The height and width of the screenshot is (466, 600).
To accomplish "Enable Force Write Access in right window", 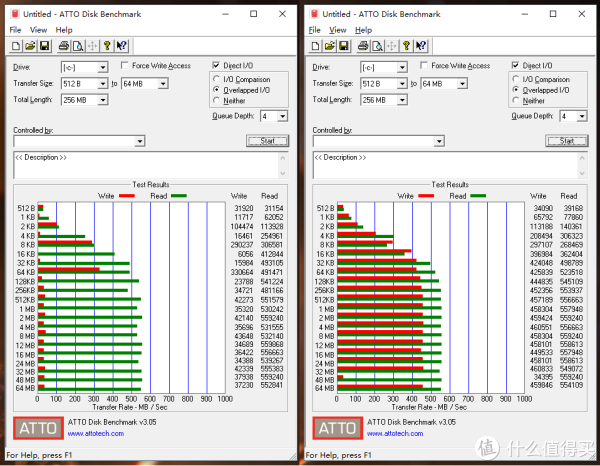I will 424,65.
